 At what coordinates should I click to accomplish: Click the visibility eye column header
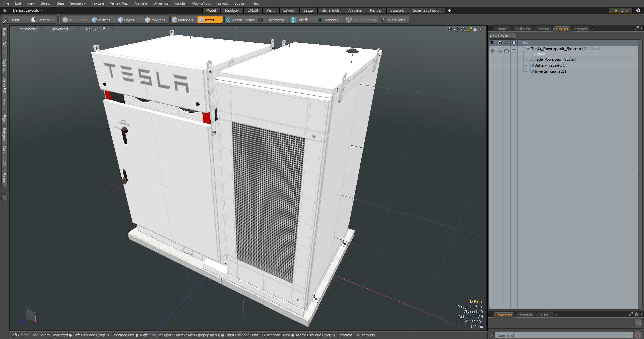(492, 43)
